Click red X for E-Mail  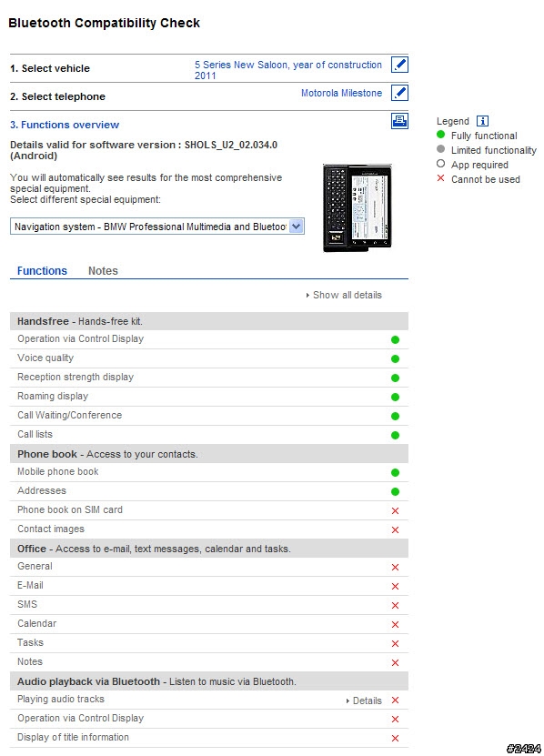point(395,586)
